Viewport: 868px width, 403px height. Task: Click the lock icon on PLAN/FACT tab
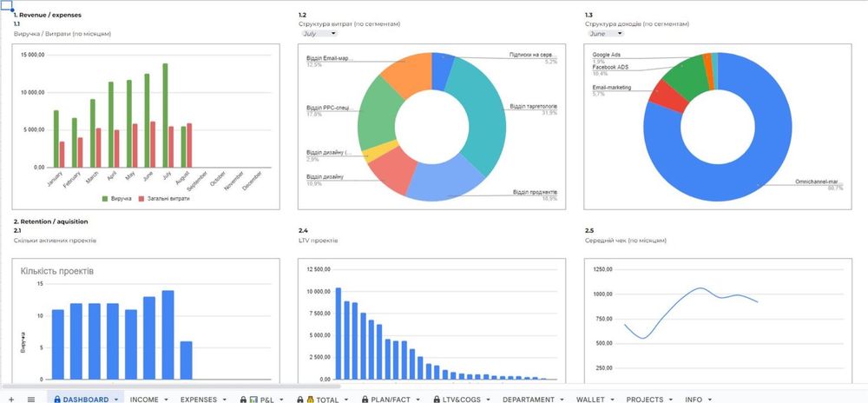[x=365, y=400]
